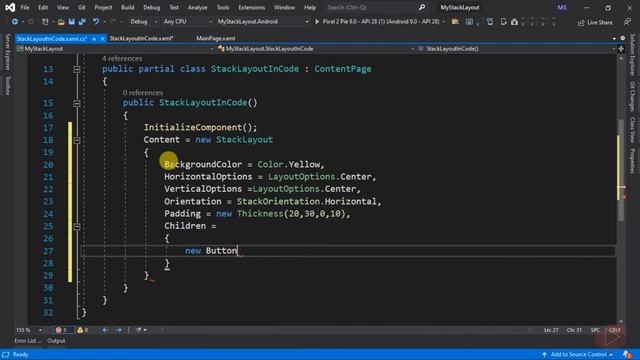
Task: Click the Navigate Backward toolbar icon
Action: [14, 22]
